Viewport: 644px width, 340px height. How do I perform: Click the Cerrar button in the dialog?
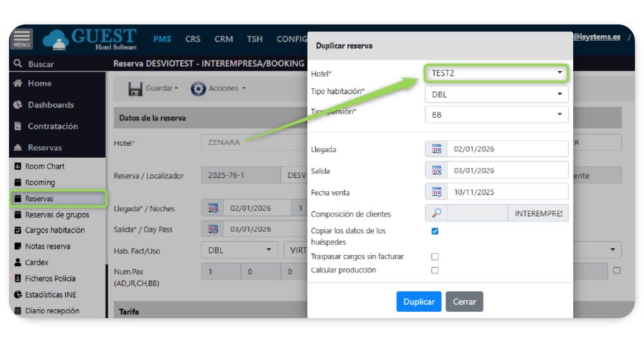[464, 301]
